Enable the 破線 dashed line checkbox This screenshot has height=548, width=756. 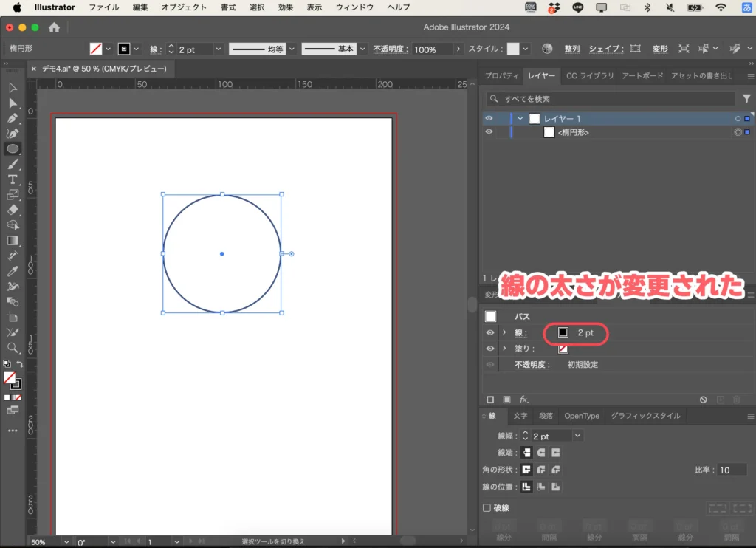[487, 507]
